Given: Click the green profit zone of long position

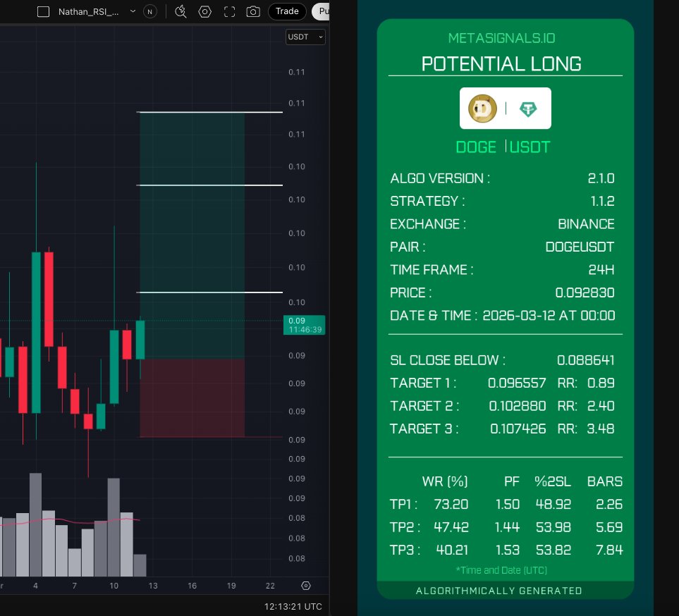Looking at the screenshot, I should tap(192, 236).
